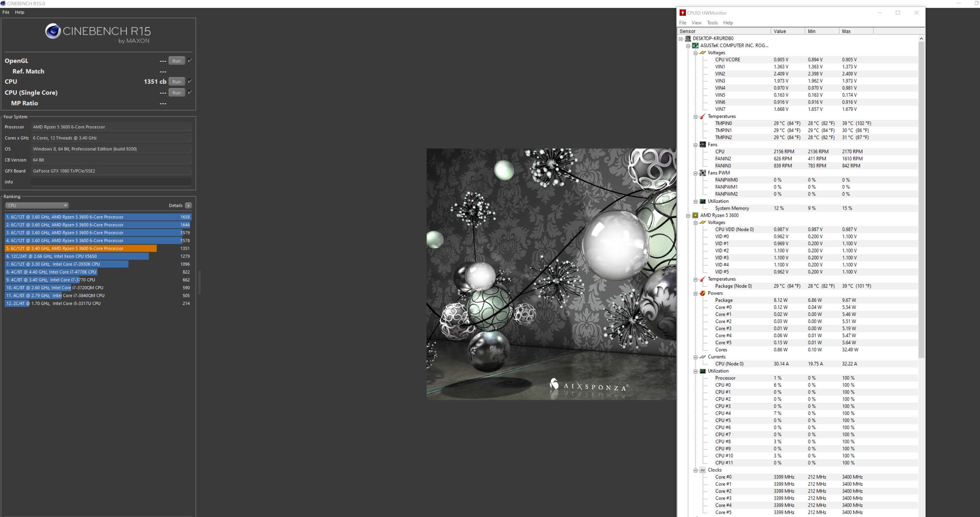This screenshot has width=980, height=517.
Task: Click the Fans PWM node icon
Action: (x=703, y=173)
